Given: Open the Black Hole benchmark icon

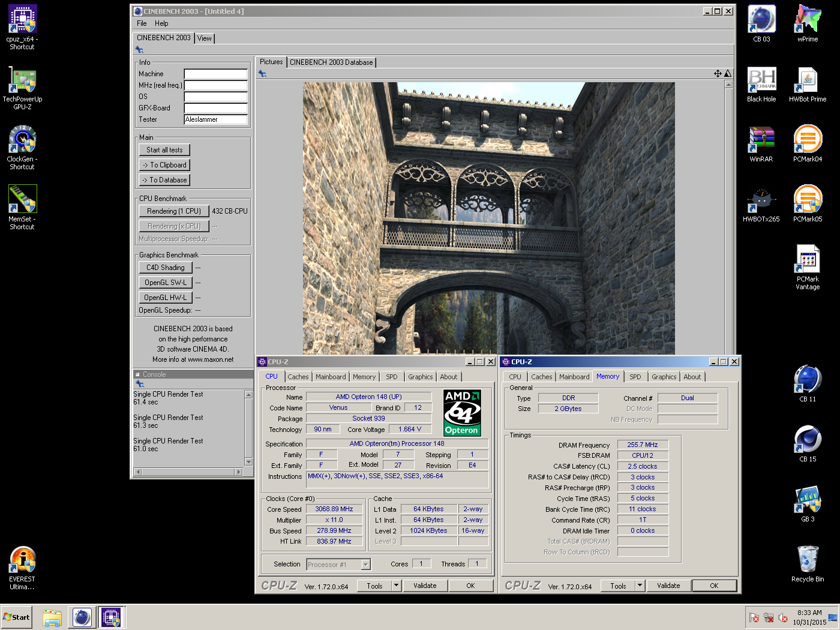Looking at the screenshot, I should pyautogui.click(x=761, y=84).
